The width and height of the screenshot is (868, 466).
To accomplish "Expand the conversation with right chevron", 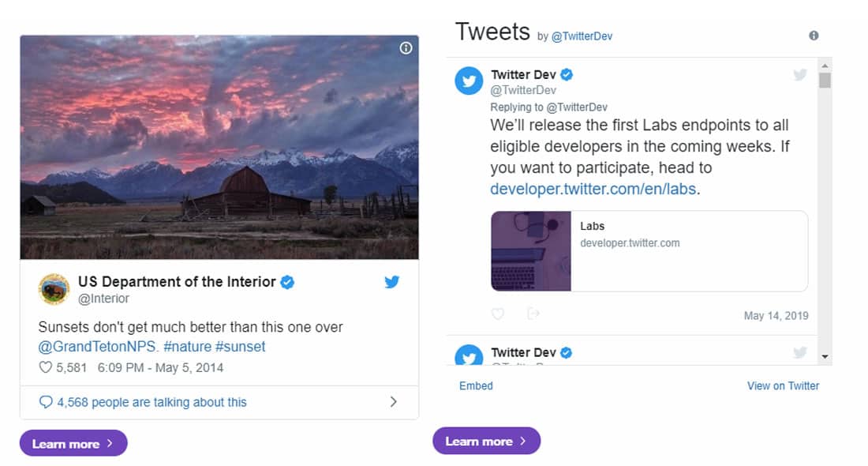I will pos(394,402).
